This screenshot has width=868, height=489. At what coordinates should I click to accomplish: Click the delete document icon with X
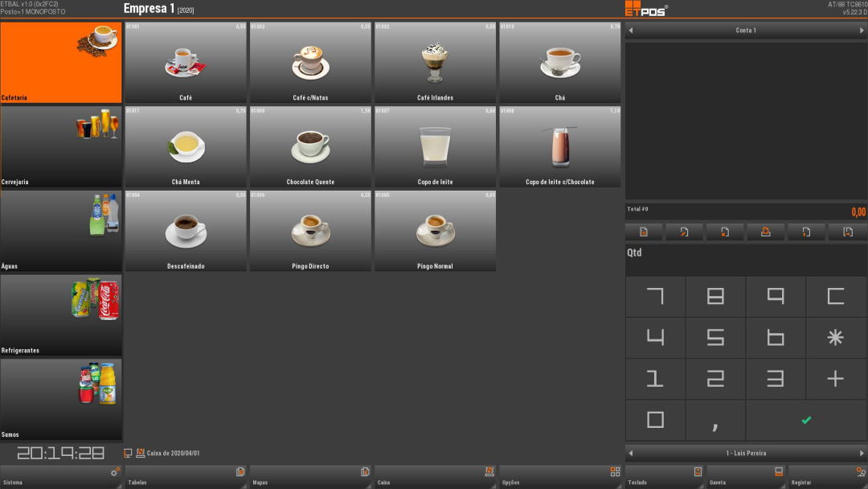click(x=725, y=232)
